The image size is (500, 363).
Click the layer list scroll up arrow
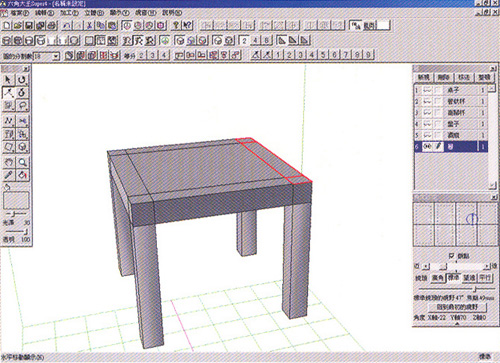pos(492,89)
